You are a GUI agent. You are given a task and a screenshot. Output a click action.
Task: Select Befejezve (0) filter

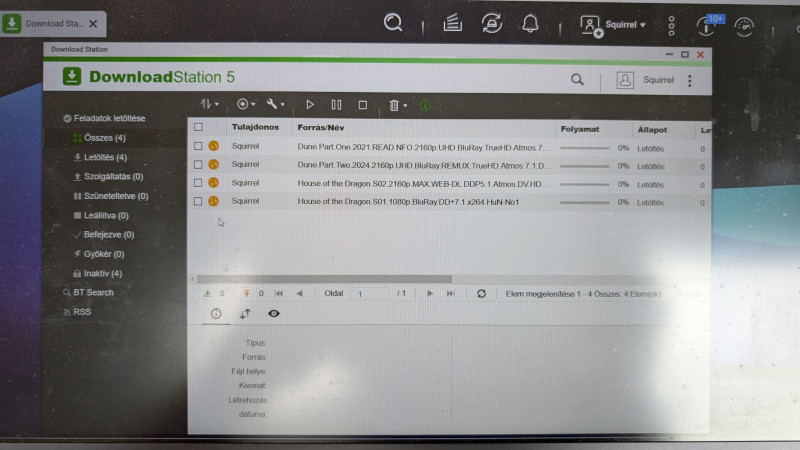click(x=104, y=235)
